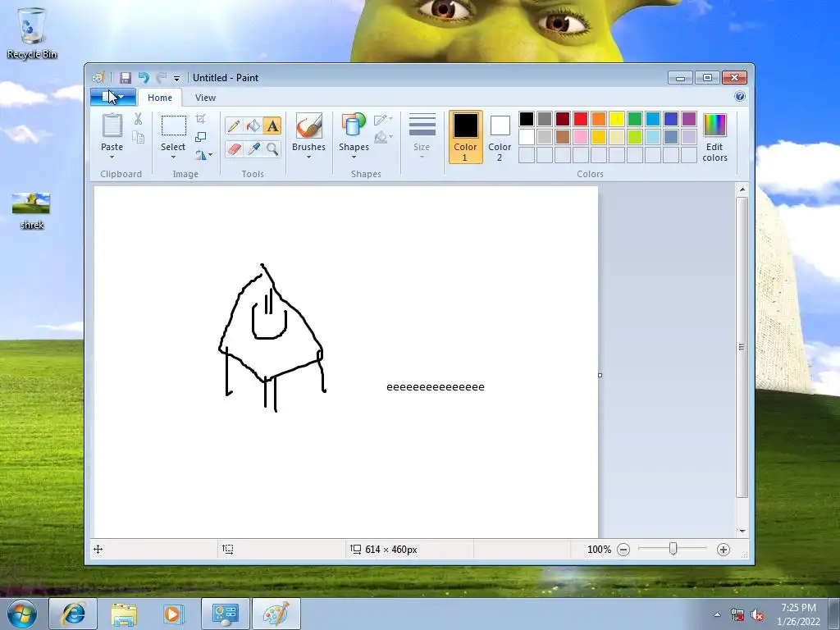Switch to the Home ribbon tab
The image size is (840, 630).
click(160, 98)
